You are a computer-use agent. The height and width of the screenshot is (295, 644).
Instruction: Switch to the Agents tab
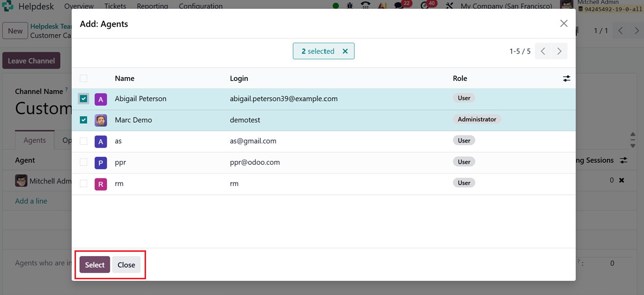pyautogui.click(x=34, y=140)
